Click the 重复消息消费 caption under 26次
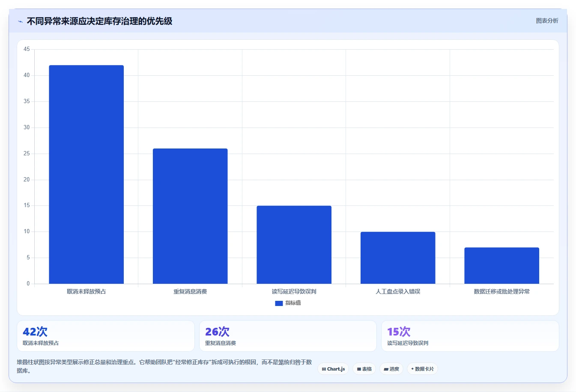Image resolution: width=576 pixels, height=392 pixels. 221,343
